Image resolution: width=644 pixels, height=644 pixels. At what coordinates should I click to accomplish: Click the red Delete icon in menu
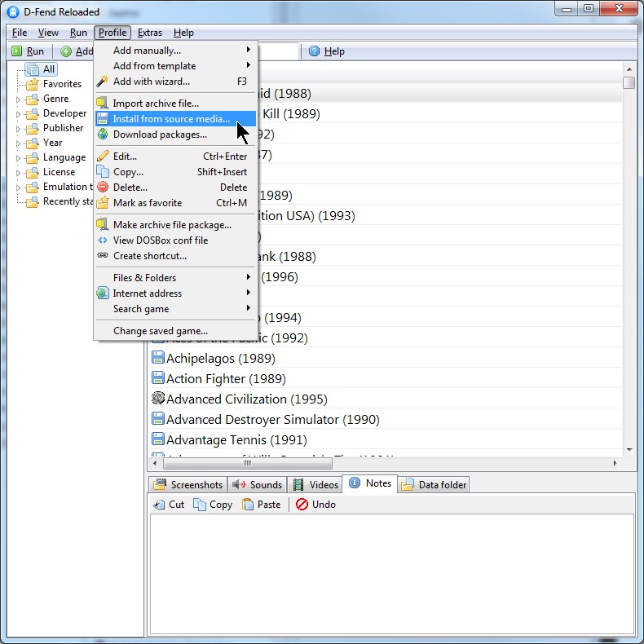click(x=103, y=187)
